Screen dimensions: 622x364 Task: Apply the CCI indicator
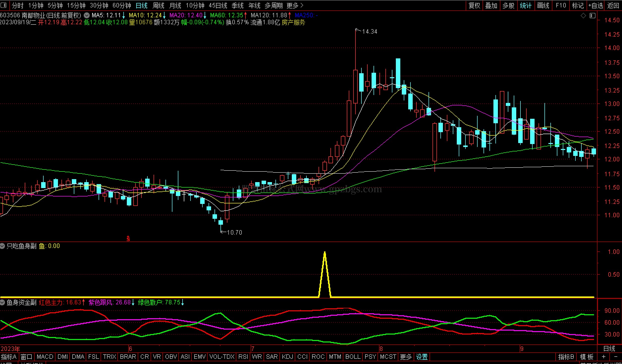coord(302,357)
